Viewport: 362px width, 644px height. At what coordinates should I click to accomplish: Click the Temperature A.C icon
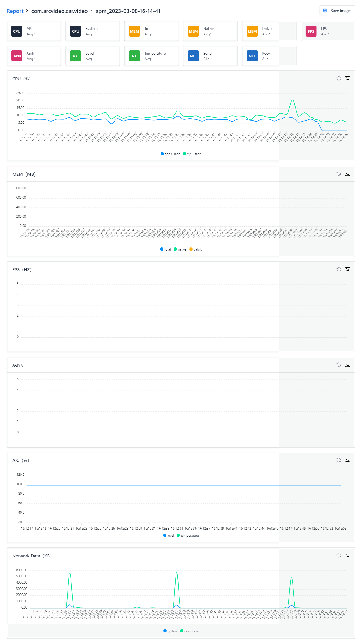click(135, 56)
